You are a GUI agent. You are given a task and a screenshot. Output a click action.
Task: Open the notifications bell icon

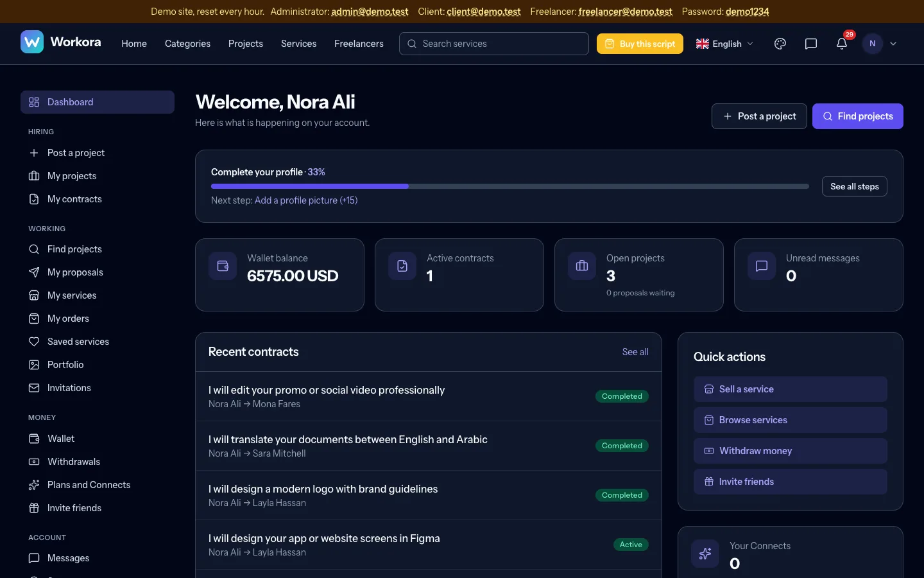(x=842, y=44)
